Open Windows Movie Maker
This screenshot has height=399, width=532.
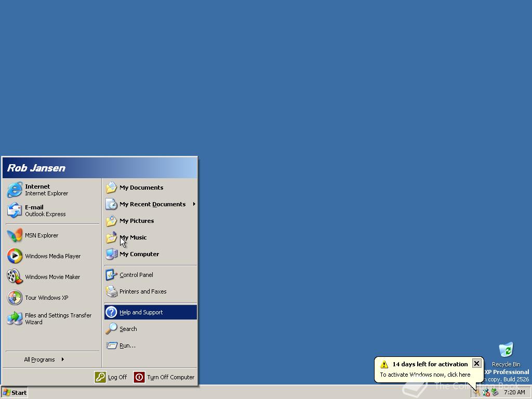point(52,277)
